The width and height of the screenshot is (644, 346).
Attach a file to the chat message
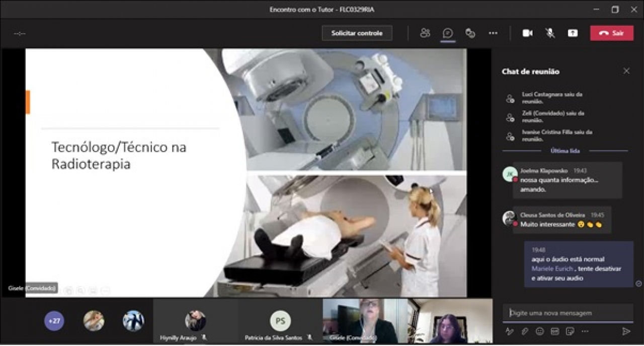[525, 331]
